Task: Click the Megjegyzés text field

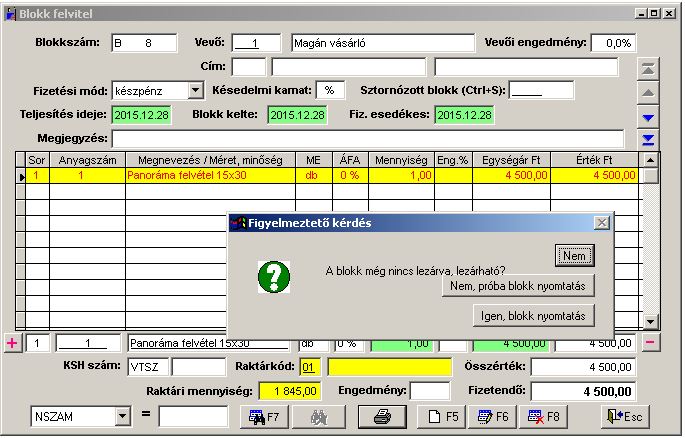Action: [x=368, y=139]
